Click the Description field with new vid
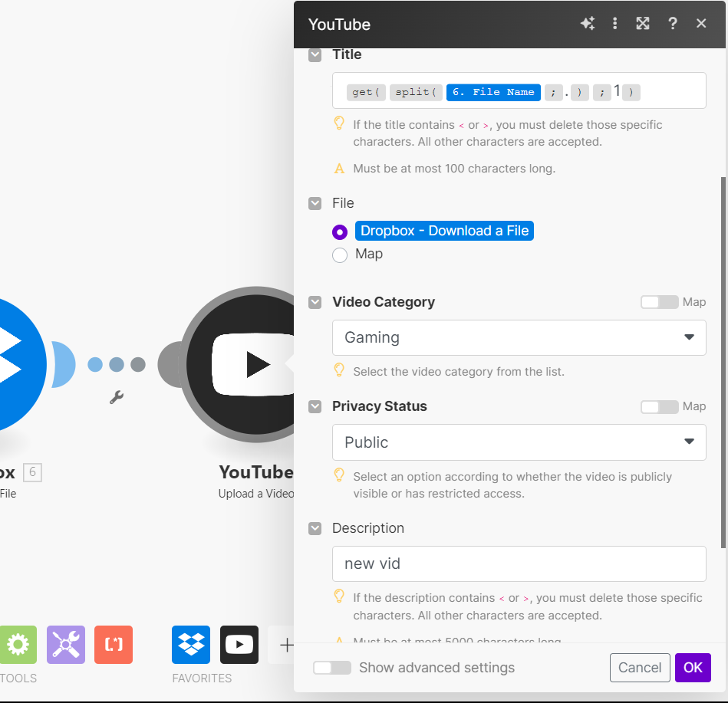This screenshot has height=703, width=728. click(x=519, y=563)
